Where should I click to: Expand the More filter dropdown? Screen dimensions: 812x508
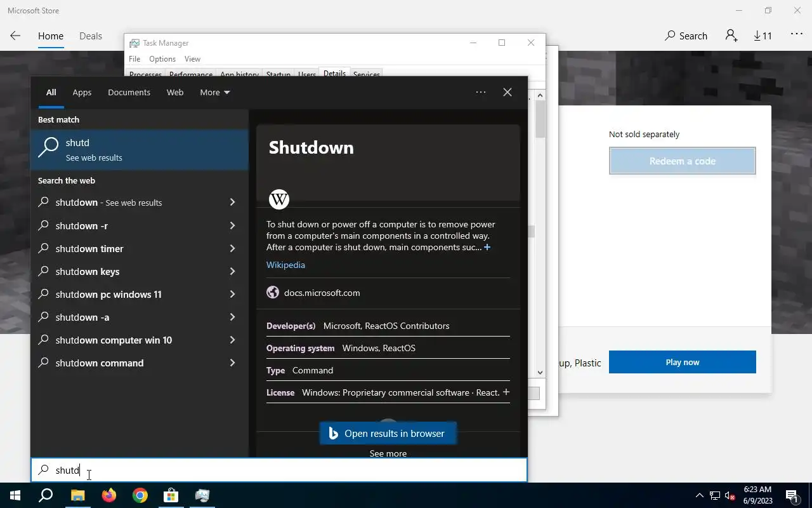215,92
